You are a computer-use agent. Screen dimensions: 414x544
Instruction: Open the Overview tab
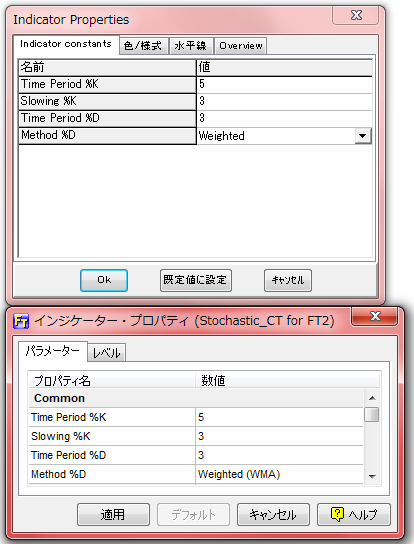[240, 46]
